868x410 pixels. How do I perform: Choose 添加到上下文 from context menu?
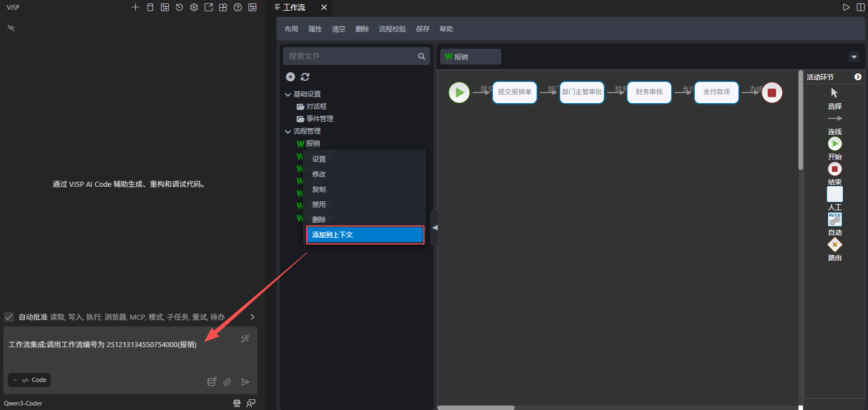364,235
